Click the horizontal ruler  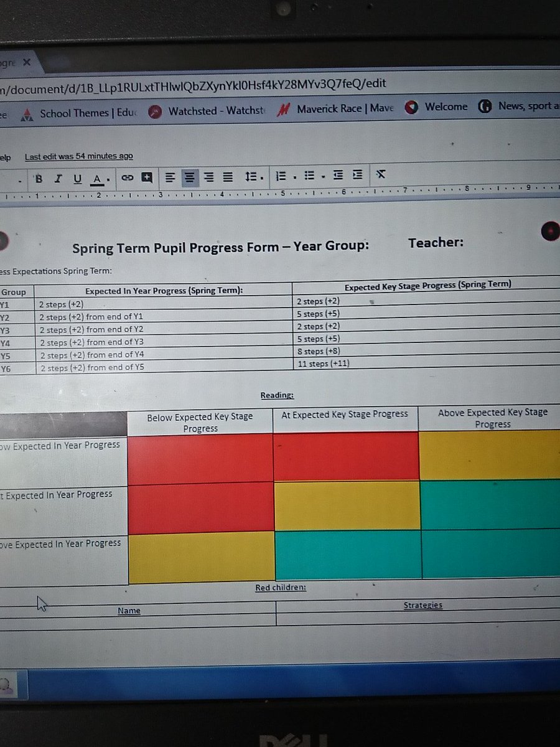280,192
